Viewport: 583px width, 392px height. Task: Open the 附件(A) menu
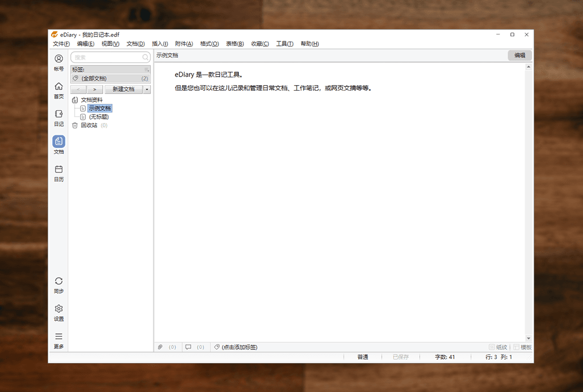tap(184, 44)
